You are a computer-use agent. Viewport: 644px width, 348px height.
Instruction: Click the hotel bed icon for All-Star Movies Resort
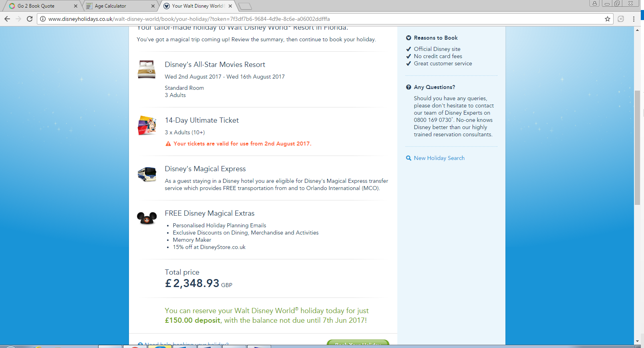(147, 69)
